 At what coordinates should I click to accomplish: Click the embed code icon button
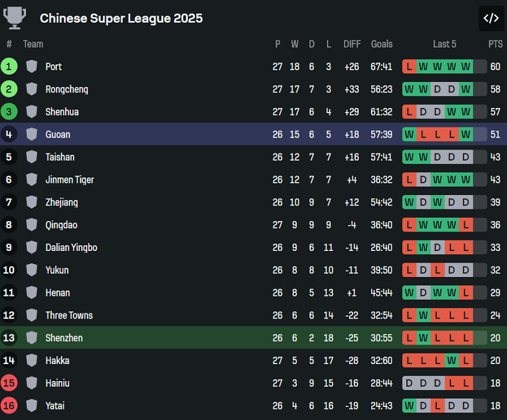click(491, 18)
